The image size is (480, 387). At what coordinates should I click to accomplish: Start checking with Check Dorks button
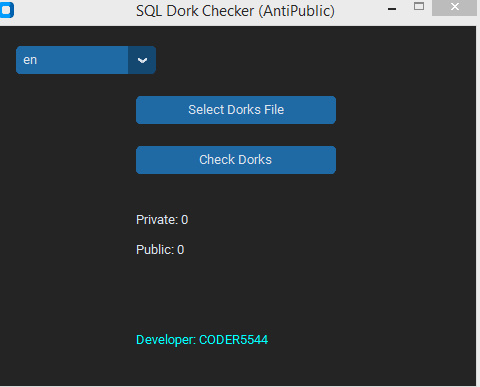(236, 160)
